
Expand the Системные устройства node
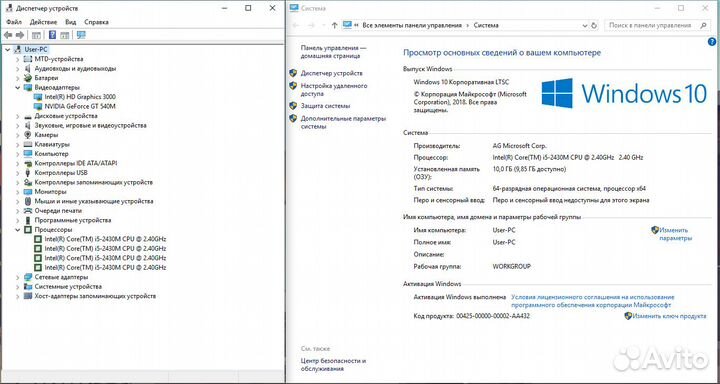[x=18, y=287]
